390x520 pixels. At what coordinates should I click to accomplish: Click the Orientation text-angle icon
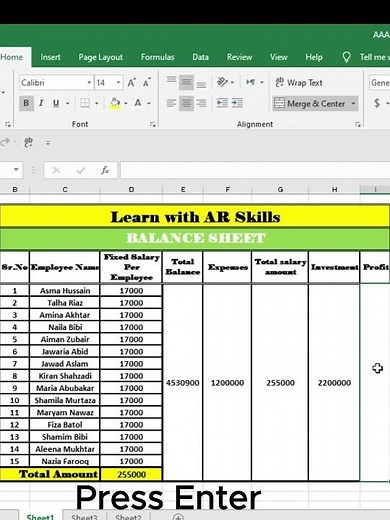click(222, 82)
